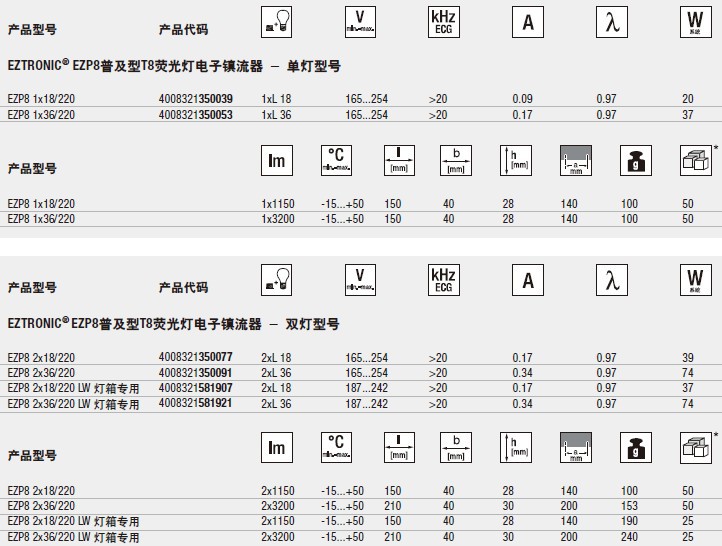Viewport: 722px width, 546px height.
Task: Click the weight icon in the single-lamp table
Action: (632, 160)
